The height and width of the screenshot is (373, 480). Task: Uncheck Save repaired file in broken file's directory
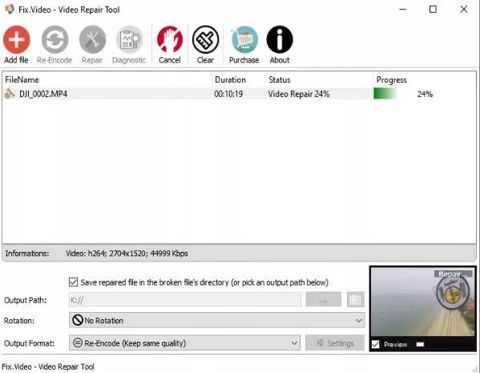point(73,282)
